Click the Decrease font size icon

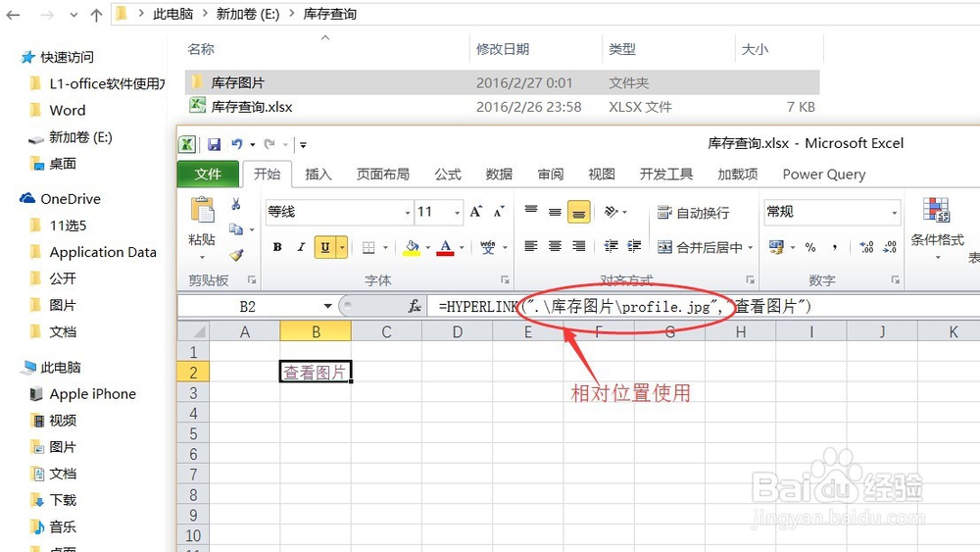(x=499, y=212)
